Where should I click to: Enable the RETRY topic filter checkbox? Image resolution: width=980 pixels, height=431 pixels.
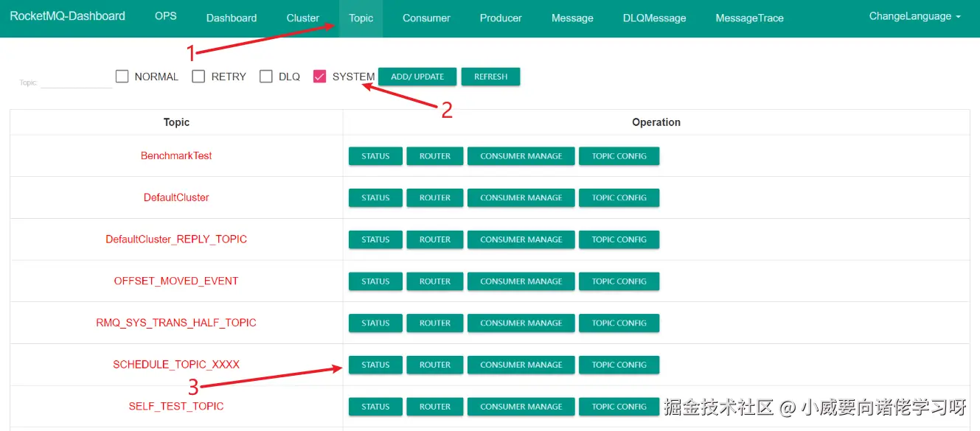198,77
